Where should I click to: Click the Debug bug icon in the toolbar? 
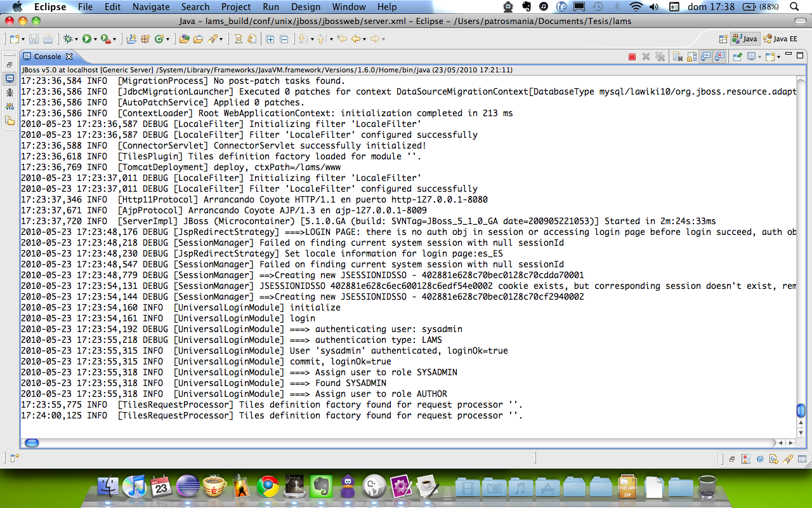(x=67, y=39)
